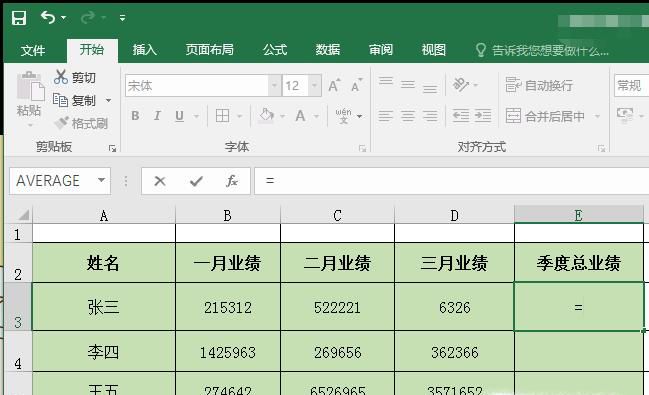Open the 对齐方式 dialog launcher
Viewport: 649px width, 395px height.
tap(601, 148)
